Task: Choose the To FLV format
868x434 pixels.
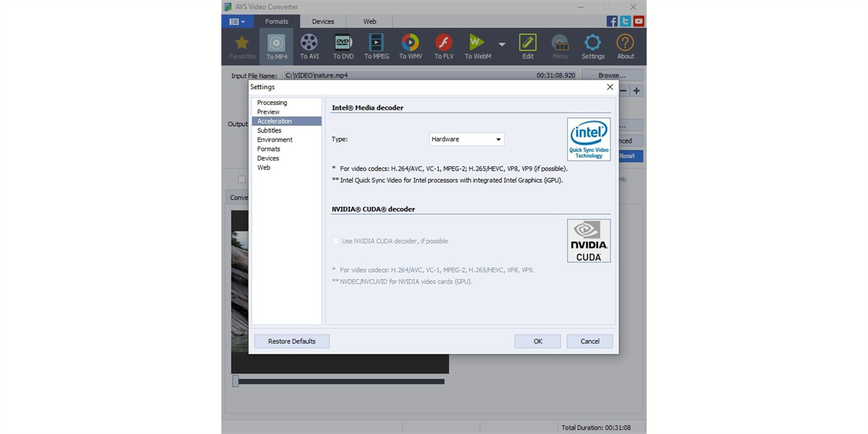Action: [x=443, y=46]
